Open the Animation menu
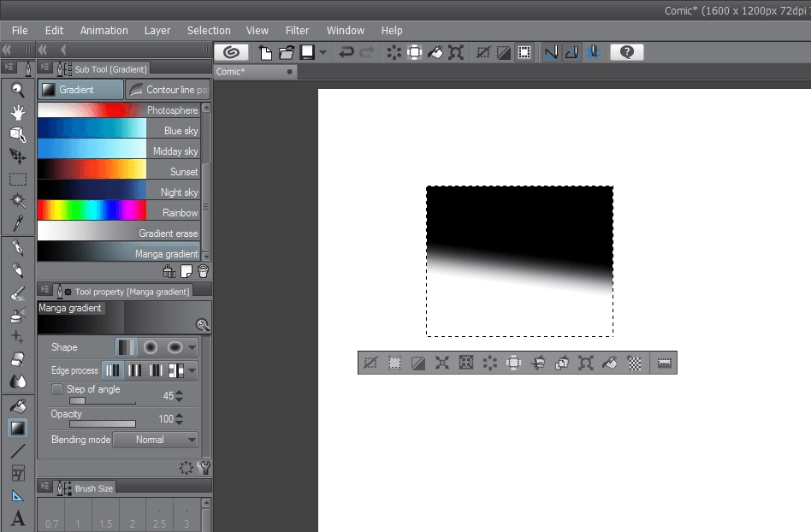This screenshot has width=811, height=532. [104, 31]
